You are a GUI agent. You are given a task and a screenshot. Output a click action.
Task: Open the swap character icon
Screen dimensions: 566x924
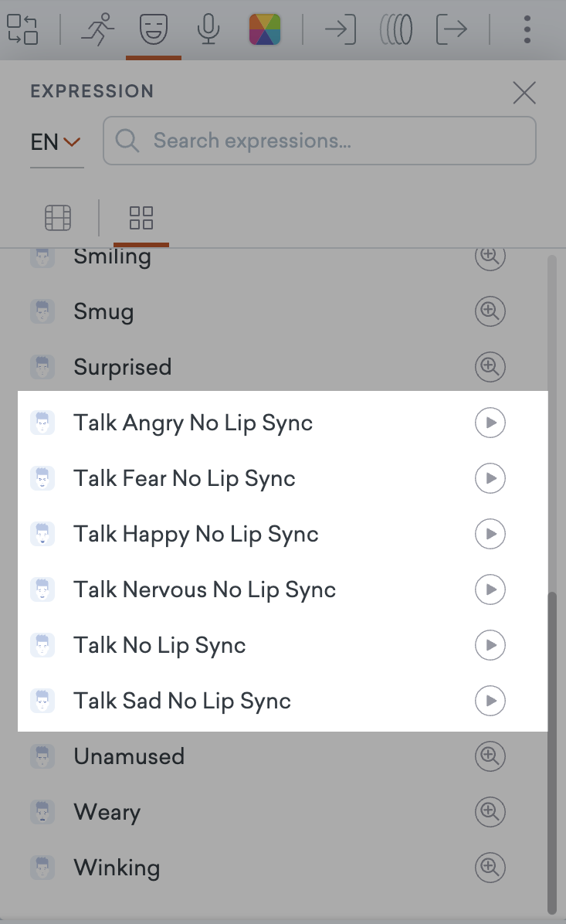22,29
